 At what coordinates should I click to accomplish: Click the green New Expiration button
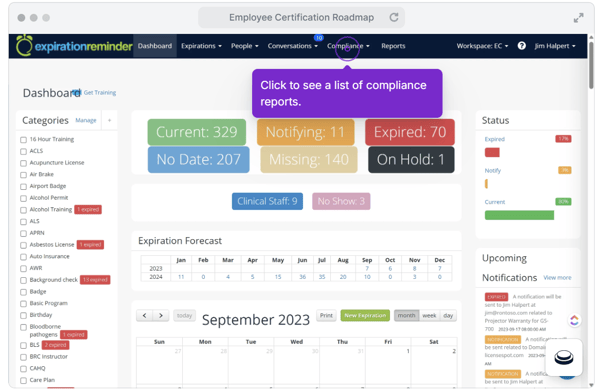pos(365,315)
